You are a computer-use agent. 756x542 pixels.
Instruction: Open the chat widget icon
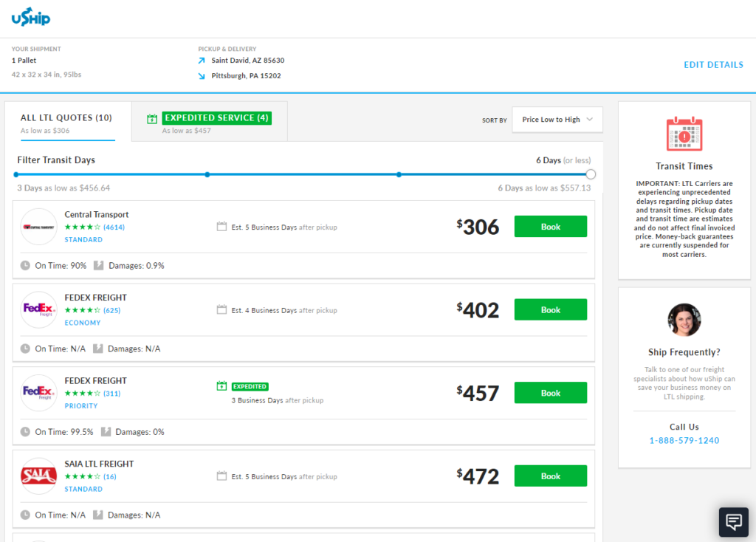(x=733, y=522)
